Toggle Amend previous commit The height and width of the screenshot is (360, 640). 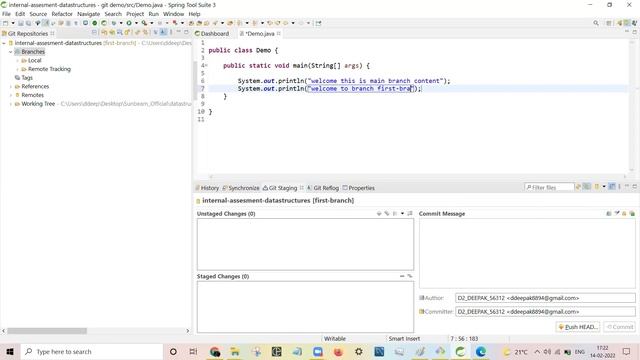[x=608, y=213]
